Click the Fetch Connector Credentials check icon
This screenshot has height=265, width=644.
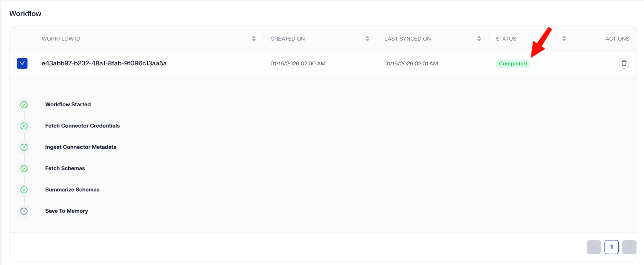tap(24, 126)
